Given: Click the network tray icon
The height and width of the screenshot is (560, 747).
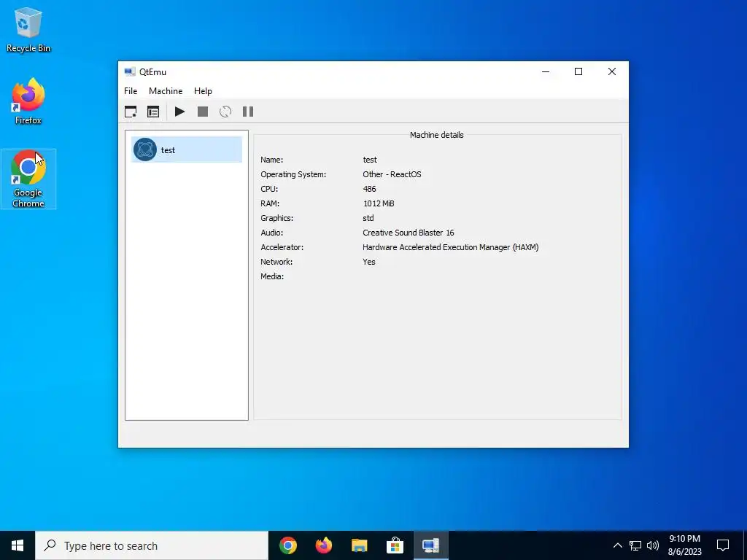Looking at the screenshot, I should [635, 545].
